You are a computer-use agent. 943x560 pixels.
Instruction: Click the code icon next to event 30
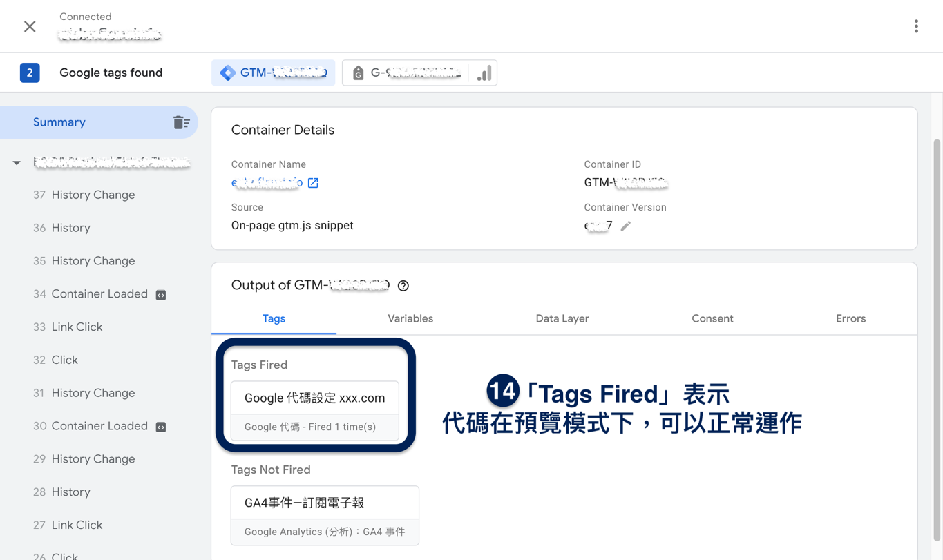(161, 427)
